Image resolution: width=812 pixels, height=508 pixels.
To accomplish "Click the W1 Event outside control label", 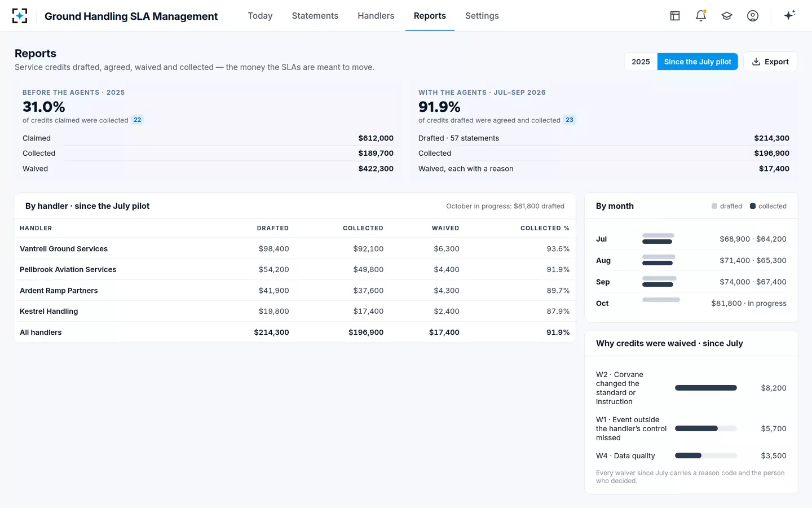I will 632,428.
